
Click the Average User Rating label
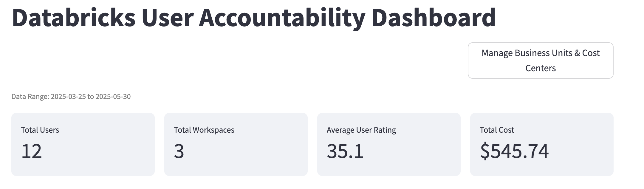(x=361, y=130)
